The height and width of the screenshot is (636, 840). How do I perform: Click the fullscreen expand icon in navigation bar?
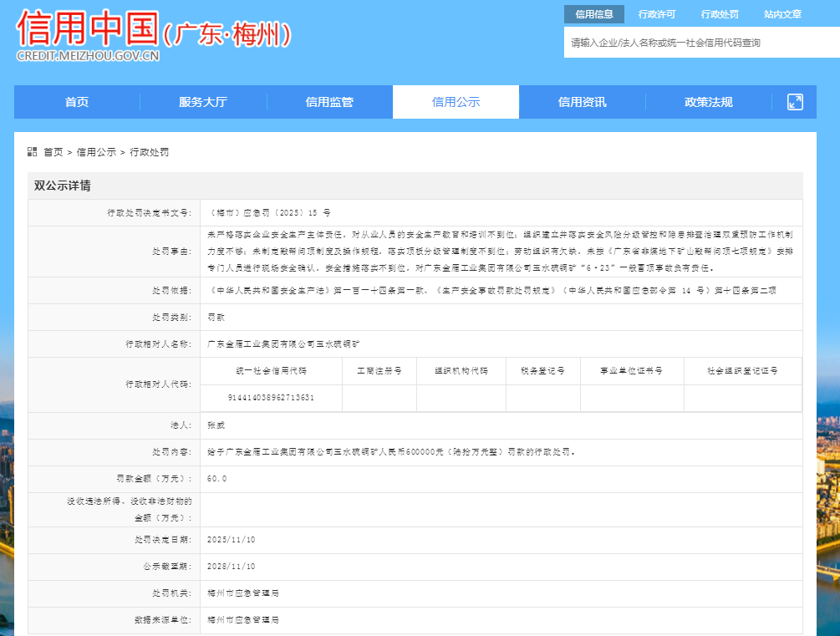(795, 102)
